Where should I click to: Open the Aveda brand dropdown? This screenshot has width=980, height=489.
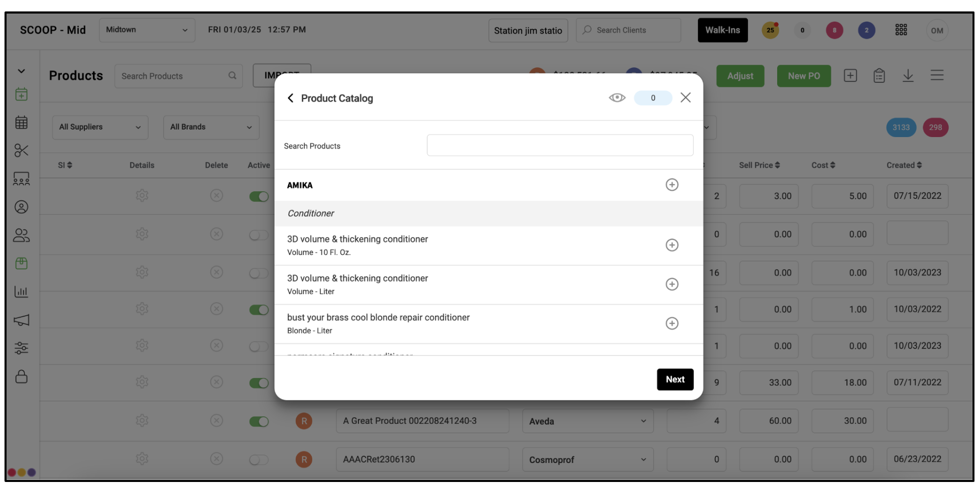pyautogui.click(x=588, y=421)
